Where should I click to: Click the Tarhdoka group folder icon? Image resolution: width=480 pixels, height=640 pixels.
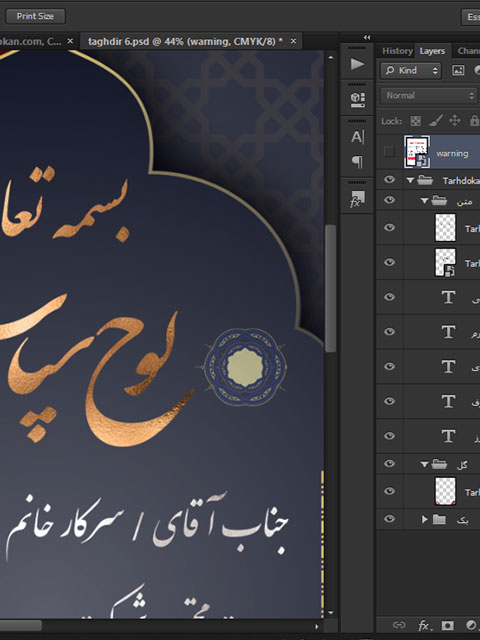[x=425, y=180]
